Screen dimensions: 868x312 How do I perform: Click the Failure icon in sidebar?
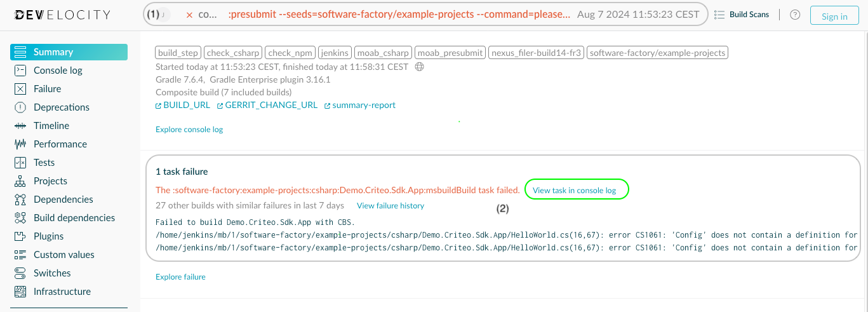20,89
